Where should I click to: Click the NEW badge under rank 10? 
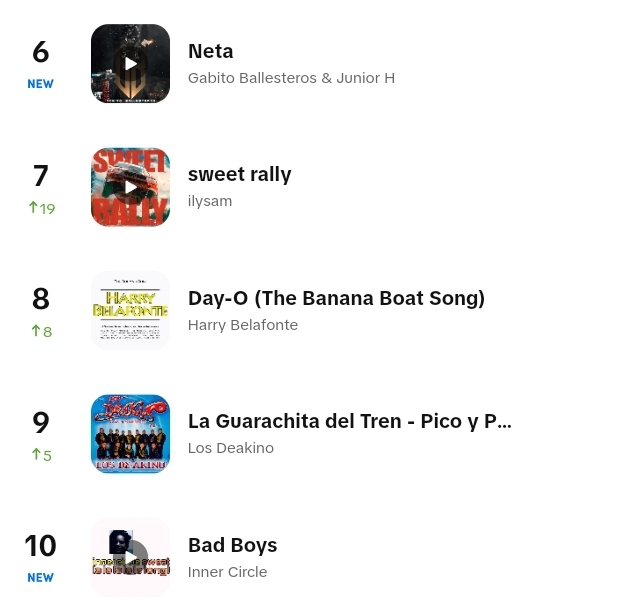tap(40, 577)
